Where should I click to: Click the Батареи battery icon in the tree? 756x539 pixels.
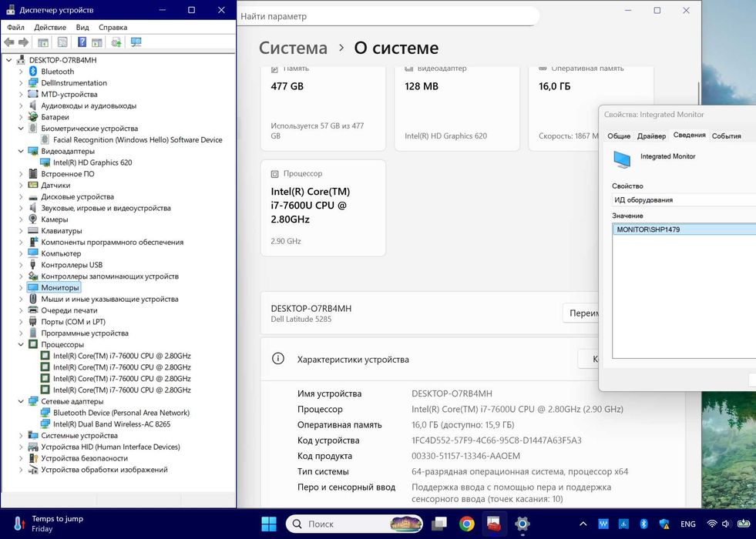click(x=33, y=117)
